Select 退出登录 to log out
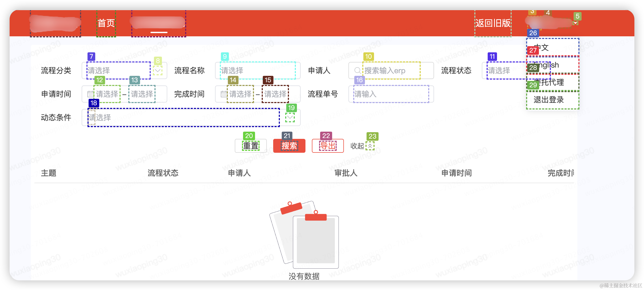Screen dimensions: 644x290 point(552,100)
